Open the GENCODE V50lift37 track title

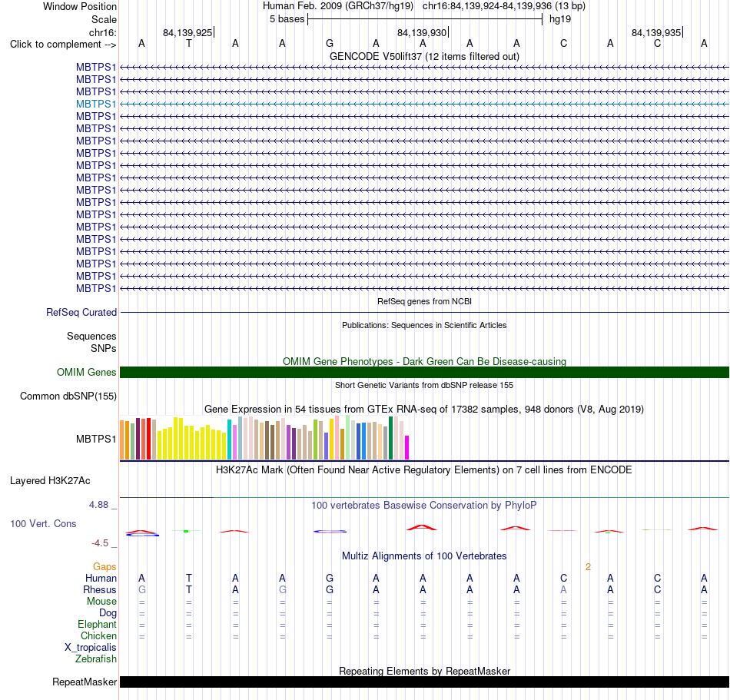click(424, 56)
